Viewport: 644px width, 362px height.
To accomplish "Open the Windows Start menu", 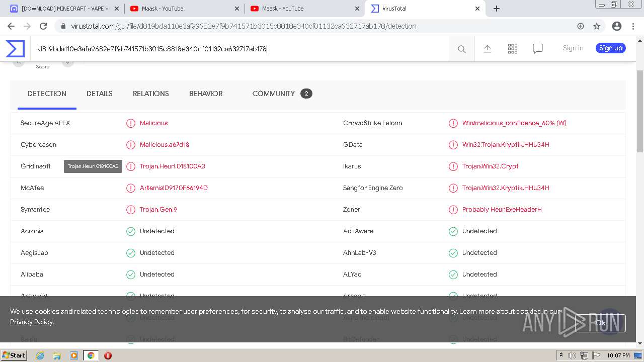I will coord(14,355).
